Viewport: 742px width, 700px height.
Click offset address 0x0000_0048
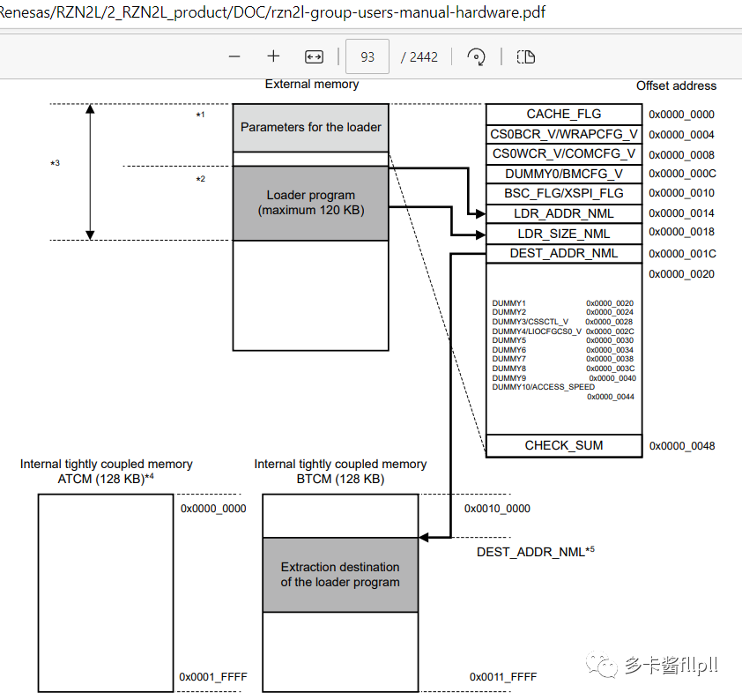[x=682, y=446]
